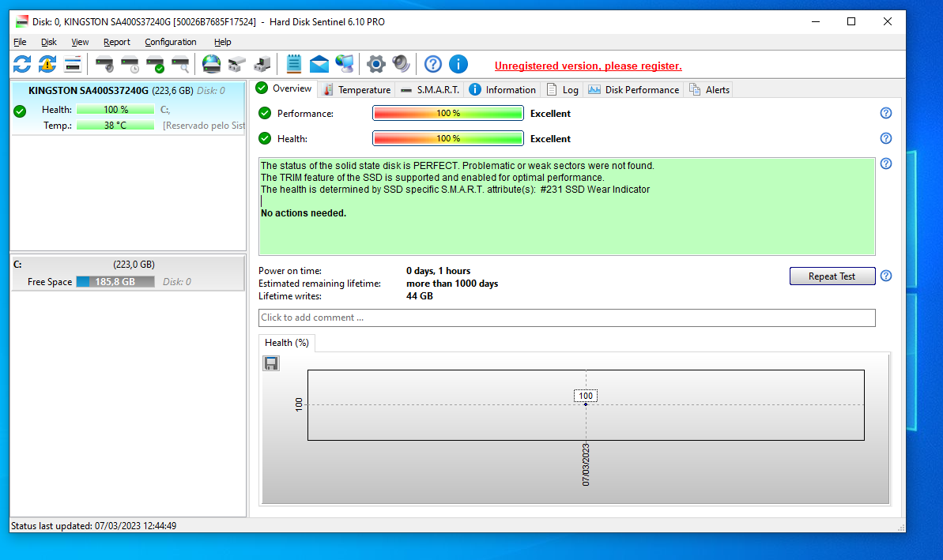Click the Hard Disk Sentinel title bar app icon

coord(22,21)
